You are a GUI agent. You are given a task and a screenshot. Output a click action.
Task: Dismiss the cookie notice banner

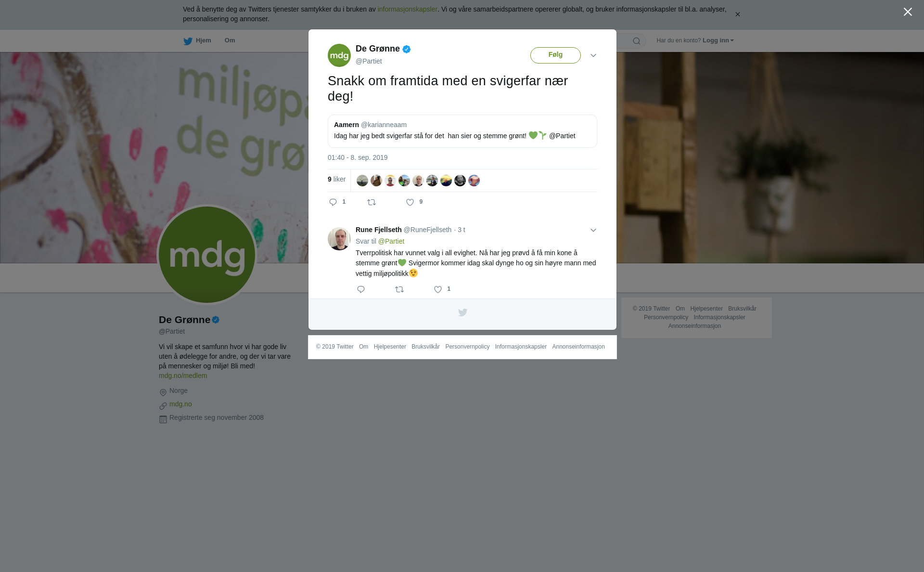coord(737,14)
